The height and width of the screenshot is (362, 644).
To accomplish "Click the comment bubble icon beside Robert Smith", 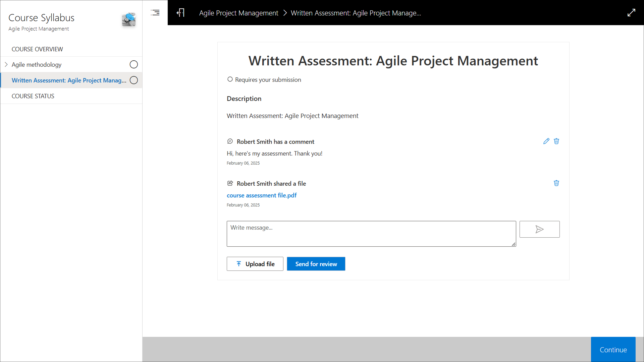I will [x=230, y=141].
